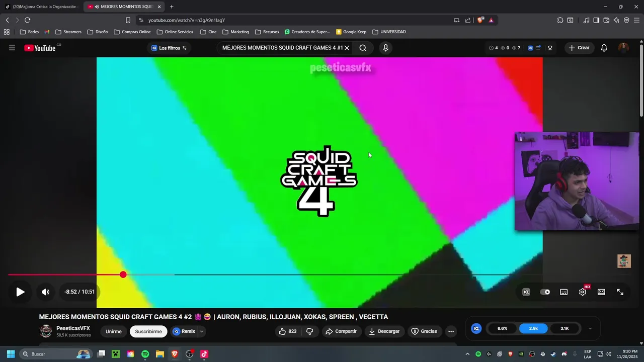Click the vidIQ trophy icon in header
Image resolution: width=644 pixels, height=362 pixels.
coord(550,48)
